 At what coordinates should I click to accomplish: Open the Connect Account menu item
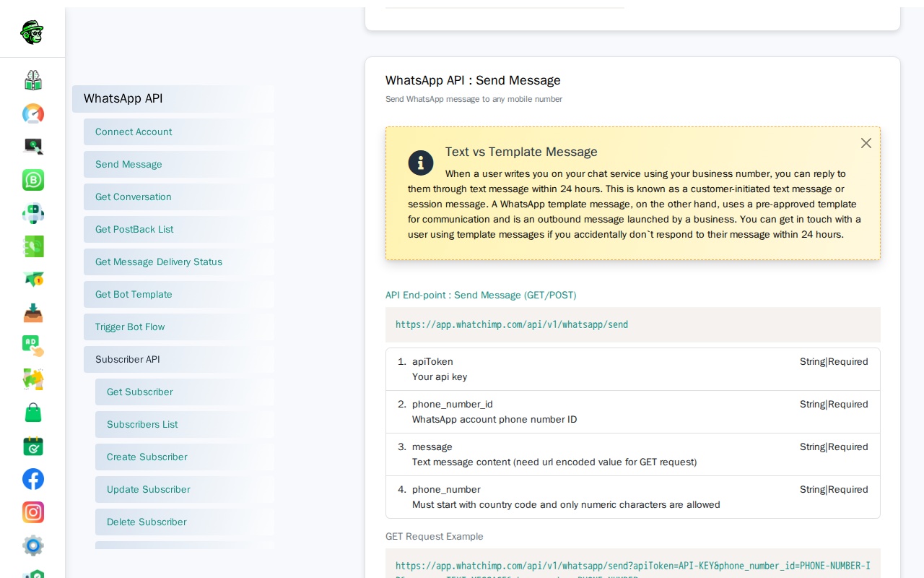(x=179, y=132)
